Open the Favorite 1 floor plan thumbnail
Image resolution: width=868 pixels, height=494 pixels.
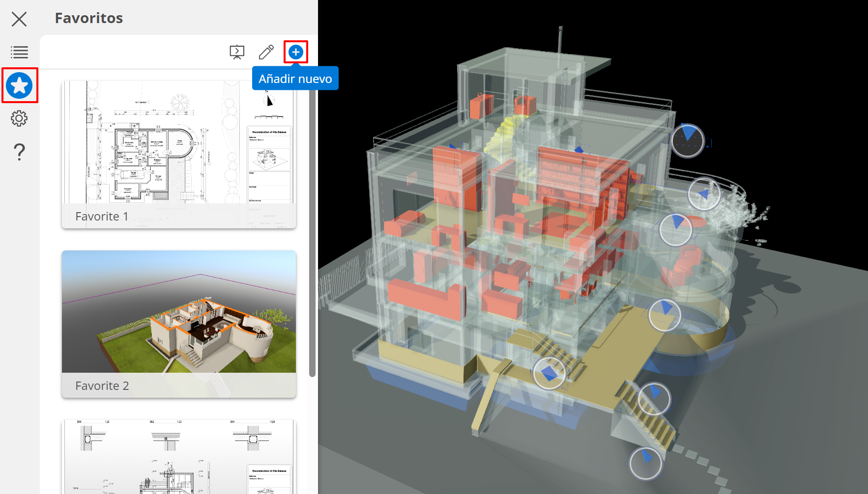179,155
